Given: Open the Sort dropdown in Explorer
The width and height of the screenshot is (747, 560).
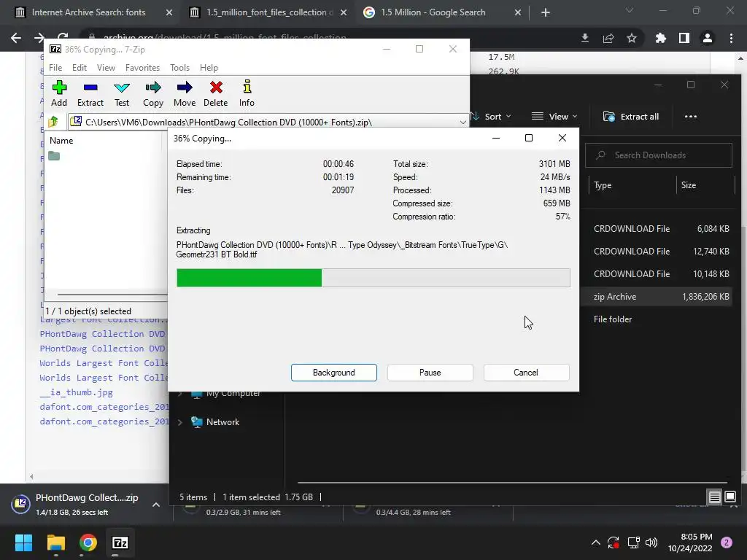Looking at the screenshot, I should 491,116.
